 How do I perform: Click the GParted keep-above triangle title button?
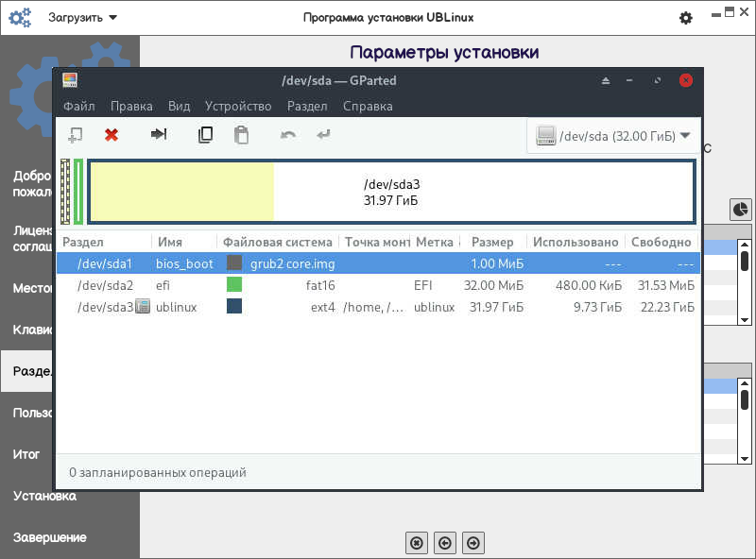click(x=606, y=80)
